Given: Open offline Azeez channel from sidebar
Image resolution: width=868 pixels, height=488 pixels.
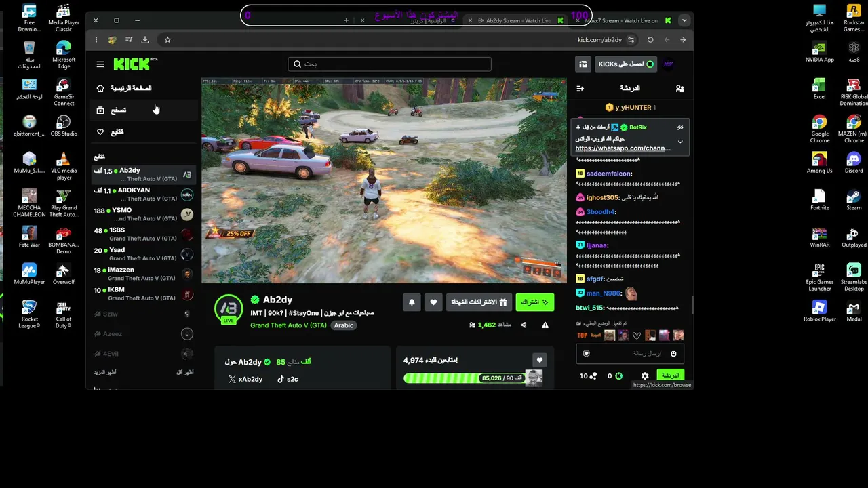Looking at the screenshot, I should pyautogui.click(x=143, y=333).
